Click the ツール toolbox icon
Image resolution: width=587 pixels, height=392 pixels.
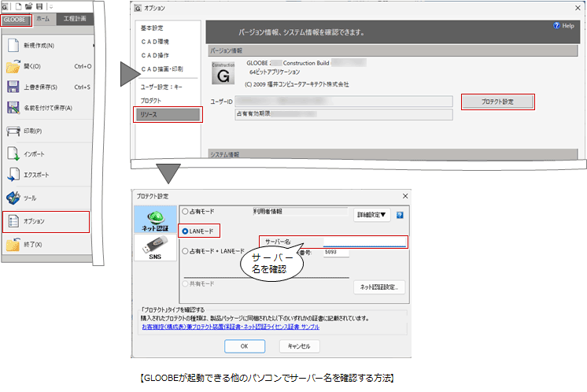point(13,198)
